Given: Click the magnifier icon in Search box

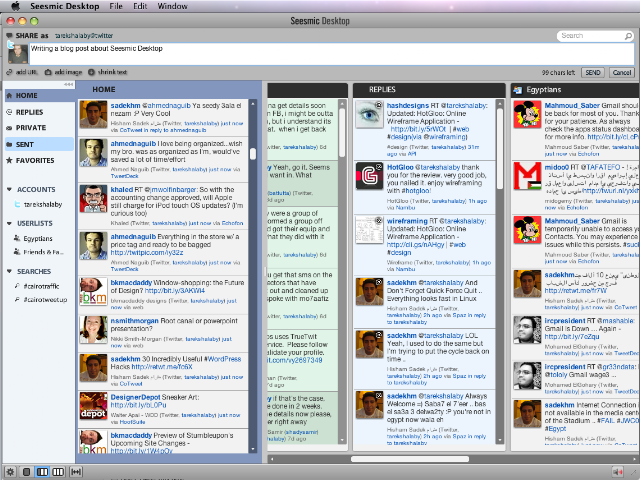Looking at the screenshot, I should pos(628,36).
